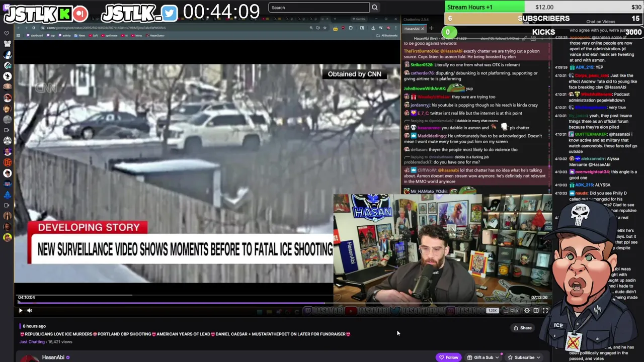
Task: Click the search magnifier button next to Search
Action: click(x=374, y=8)
